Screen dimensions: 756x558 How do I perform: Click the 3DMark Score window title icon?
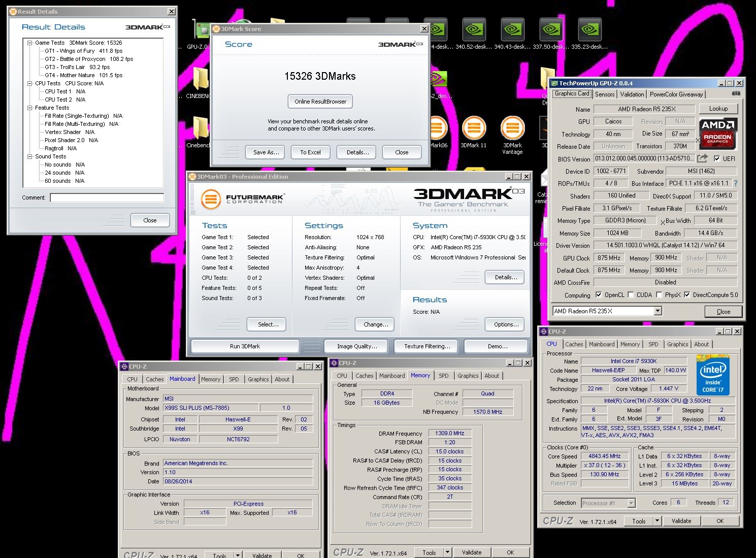tap(216, 29)
